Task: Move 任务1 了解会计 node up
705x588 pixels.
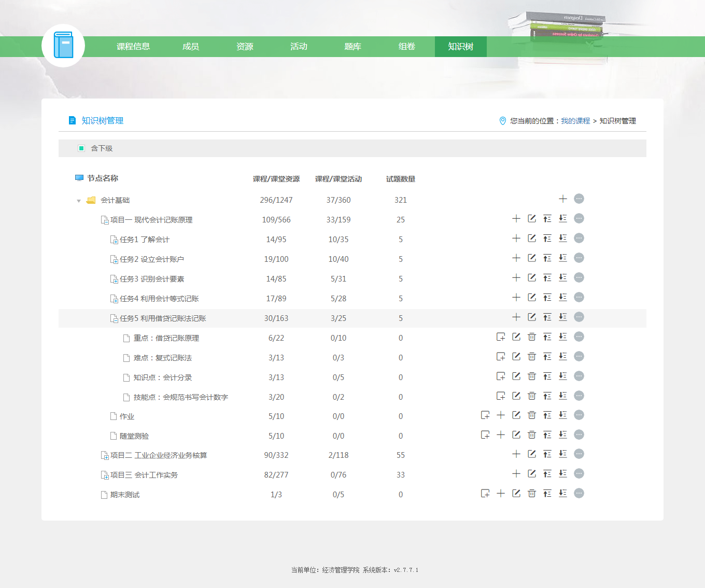Action: (x=547, y=238)
